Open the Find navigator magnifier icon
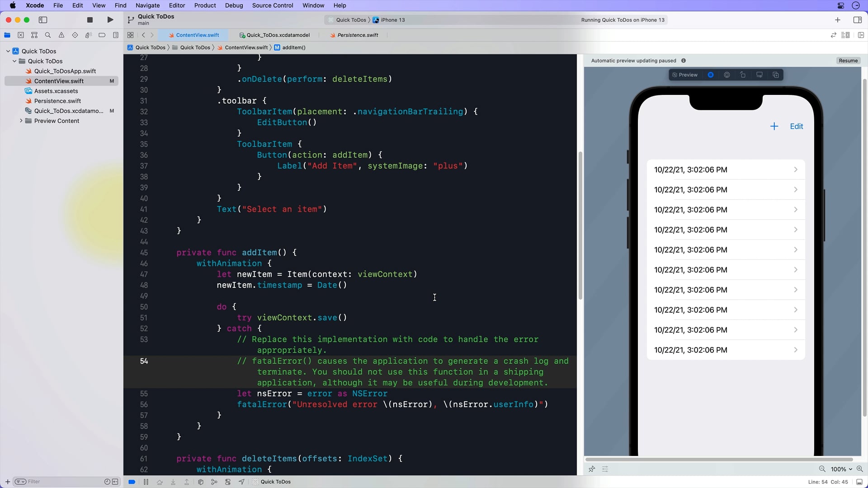Screen dimensions: 868x488 coord(48,35)
